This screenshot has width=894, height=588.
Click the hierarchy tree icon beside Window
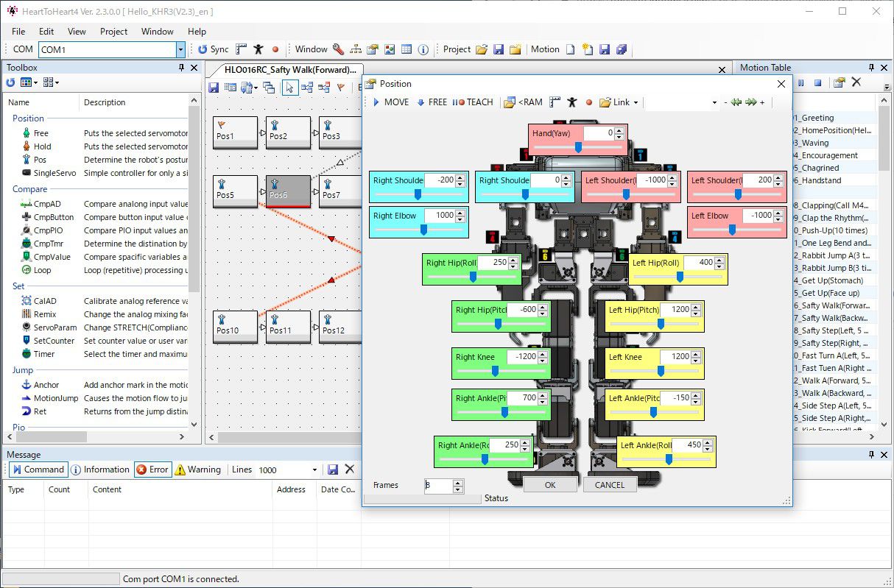(356, 49)
